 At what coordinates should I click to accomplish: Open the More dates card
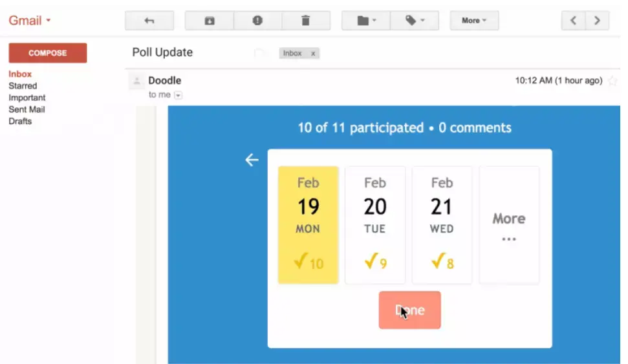[509, 225]
